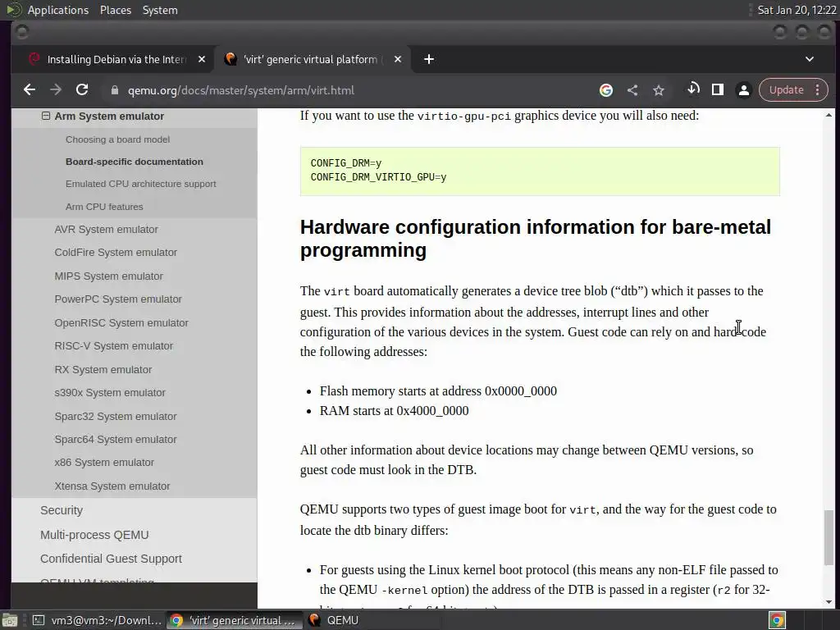The height and width of the screenshot is (630, 840).
Task: Open ColdFire System emulator
Action: click(116, 253)
